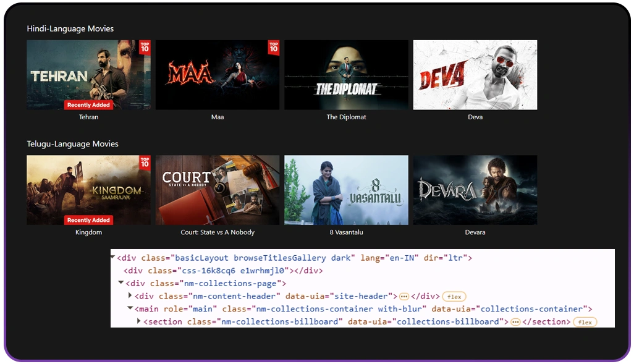The height and width of the screenshot is (364, 634).
Task: Click the Recently Added badge on Tehran
Action: pyautogui.click(x=88, y=105)
